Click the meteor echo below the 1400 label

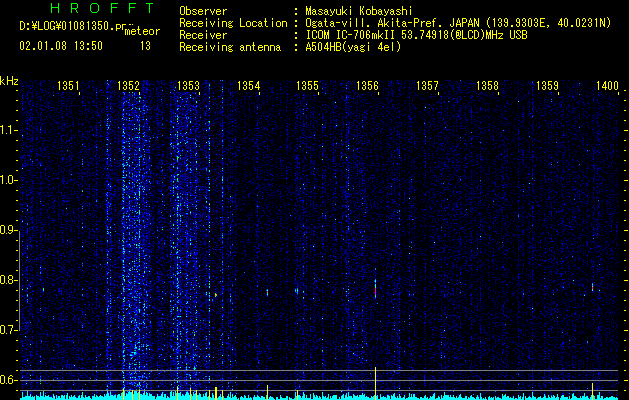(x=592, y=287)
